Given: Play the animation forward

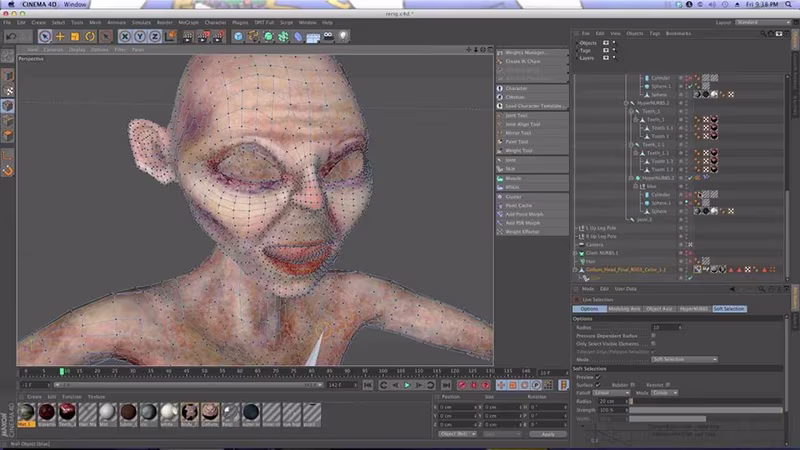Looking at the screenshot, I should 407,385.
